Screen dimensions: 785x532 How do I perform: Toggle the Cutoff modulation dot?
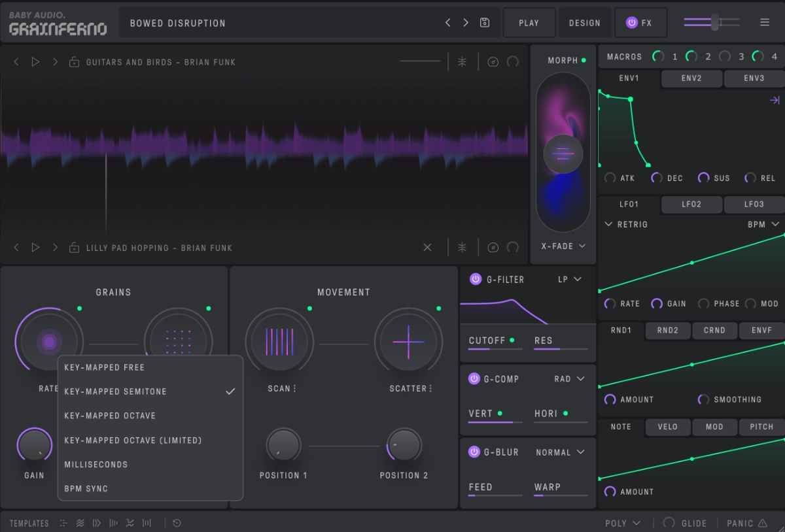coord(512,340)
